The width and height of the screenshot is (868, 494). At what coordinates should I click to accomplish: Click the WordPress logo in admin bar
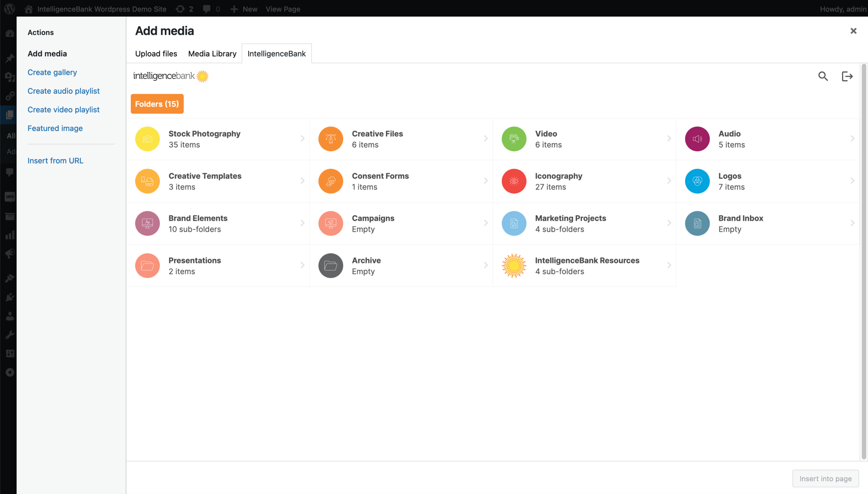click(x=9, y=9)
